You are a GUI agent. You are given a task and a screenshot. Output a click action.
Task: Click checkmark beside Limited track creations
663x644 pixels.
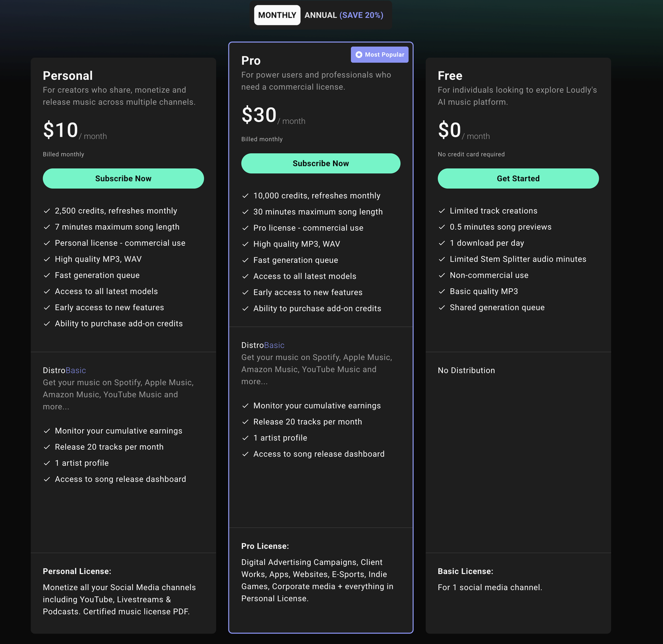(442, 211)
